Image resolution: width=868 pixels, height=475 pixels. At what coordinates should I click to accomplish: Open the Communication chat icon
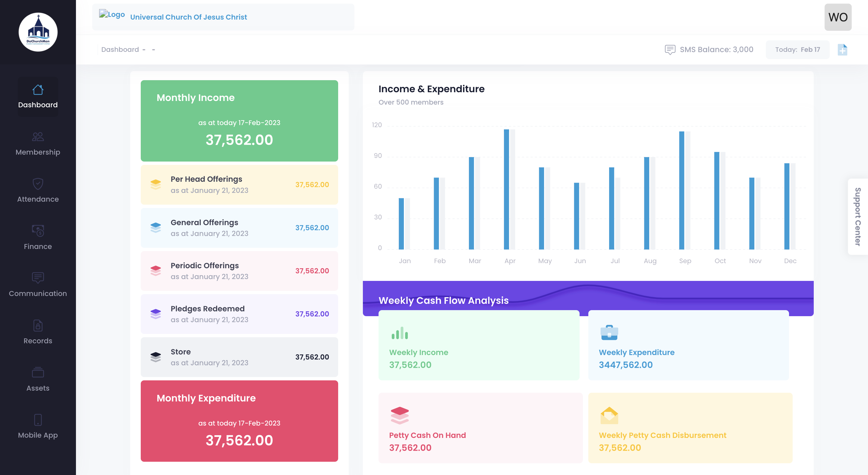[38, 278]
